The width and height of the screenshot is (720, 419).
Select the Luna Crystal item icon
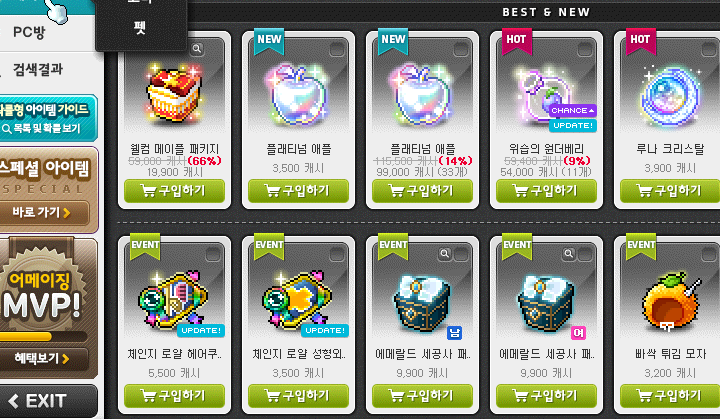[x=670, y=96]
